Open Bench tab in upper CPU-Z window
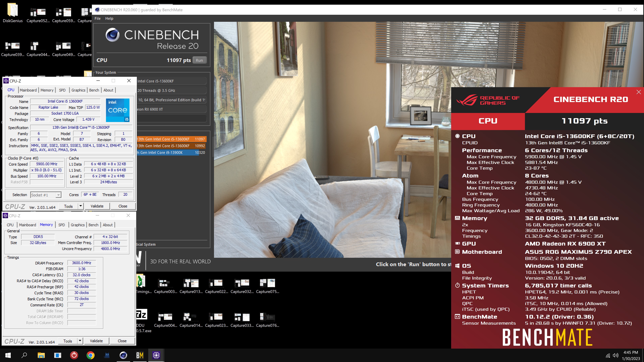The height and width of the screenshot is (362, 644). tap(94, 90)
